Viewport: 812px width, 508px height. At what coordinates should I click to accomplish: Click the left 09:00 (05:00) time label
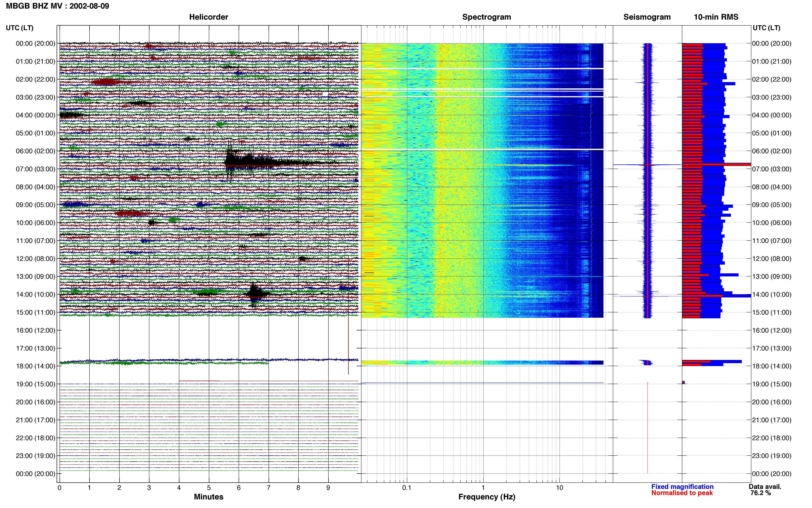point(36,205)
